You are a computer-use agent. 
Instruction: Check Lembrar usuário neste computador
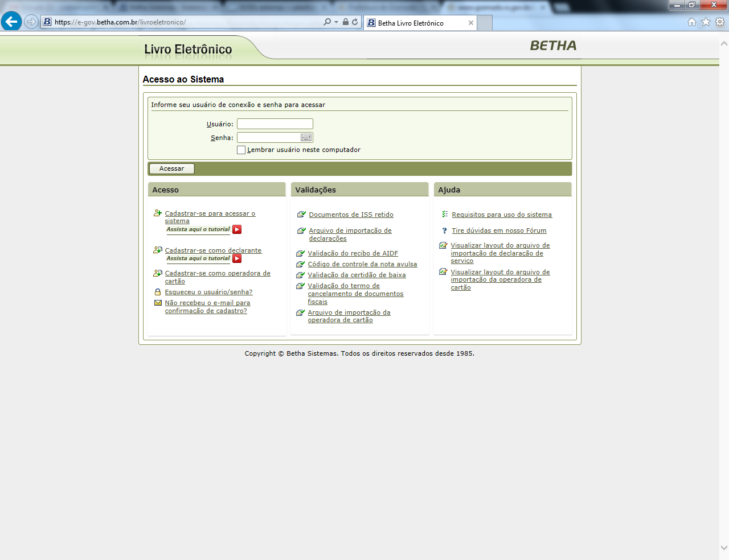241,150
